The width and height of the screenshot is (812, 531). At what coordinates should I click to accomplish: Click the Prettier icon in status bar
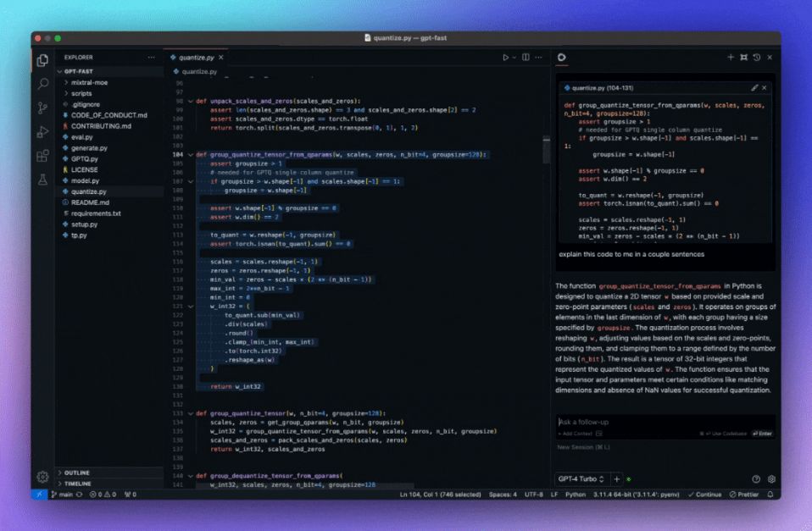(x=744, y=494)
